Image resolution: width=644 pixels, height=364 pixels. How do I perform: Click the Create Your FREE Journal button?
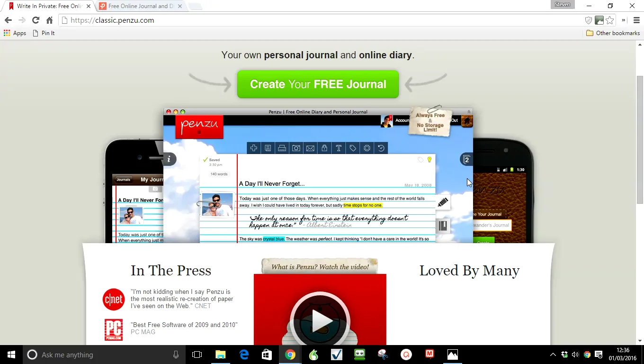pos(318,84)
